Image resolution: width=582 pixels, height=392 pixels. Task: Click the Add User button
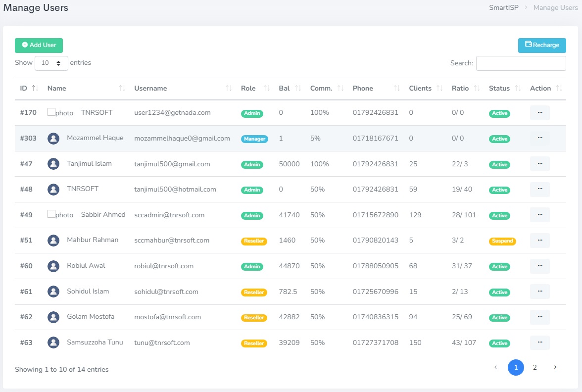39,45
